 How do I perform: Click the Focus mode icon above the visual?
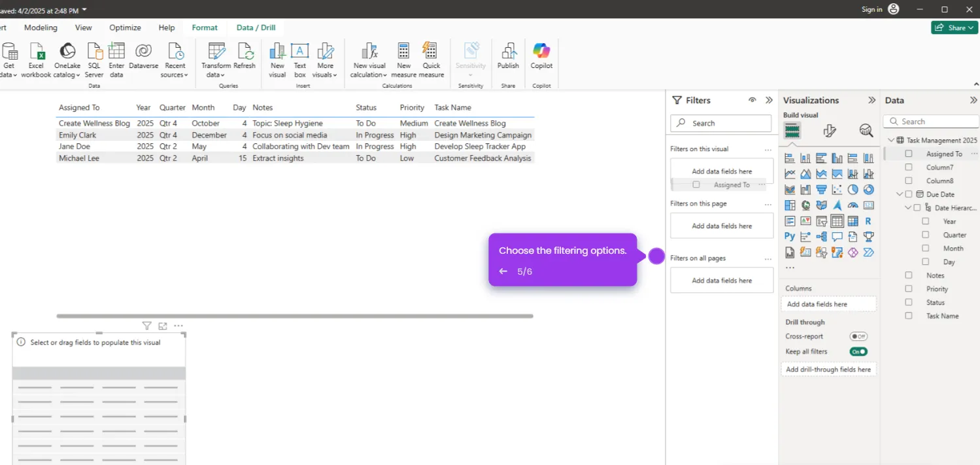coord(163,326)
